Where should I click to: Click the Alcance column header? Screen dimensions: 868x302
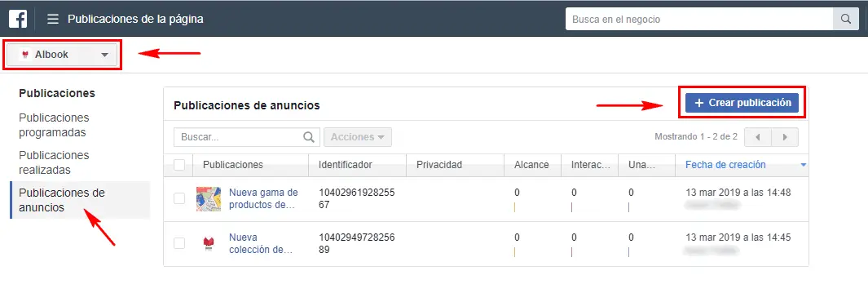coord(531,165)
